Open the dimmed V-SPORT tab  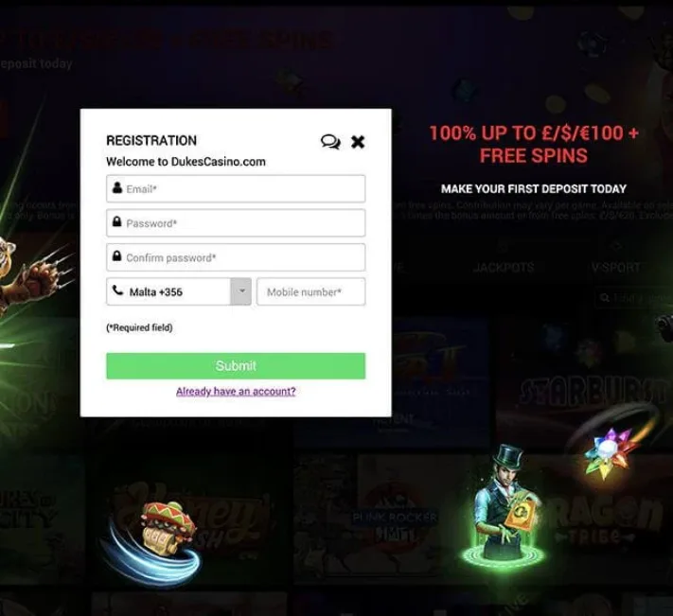pos(616,268)
